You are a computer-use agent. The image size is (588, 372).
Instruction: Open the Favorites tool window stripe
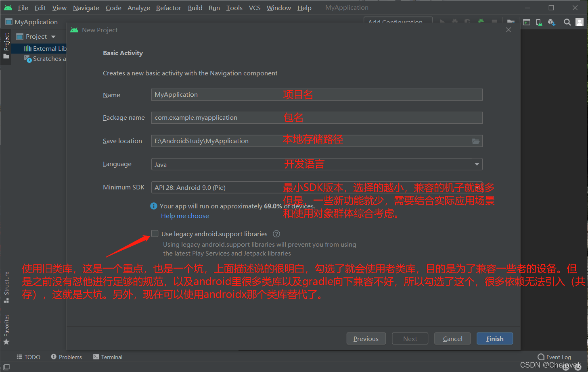click(6, 329)
